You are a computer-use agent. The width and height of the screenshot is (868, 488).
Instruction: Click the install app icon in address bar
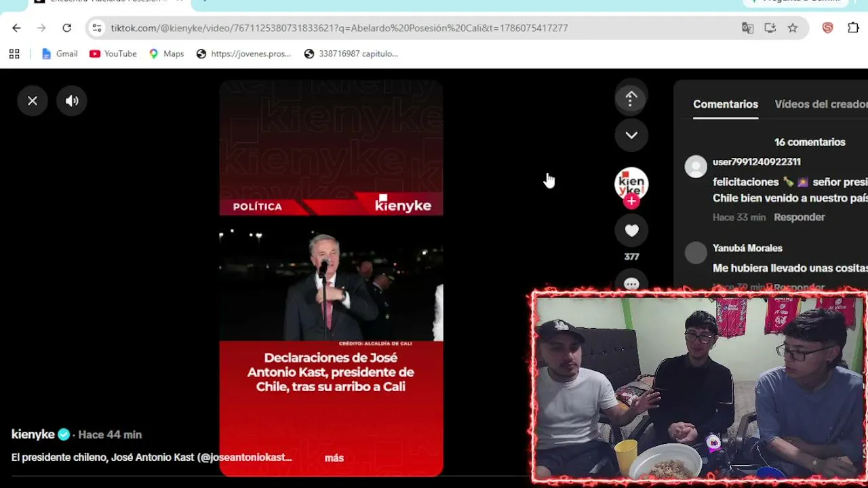pyautogui.click(x=770, y=28)
